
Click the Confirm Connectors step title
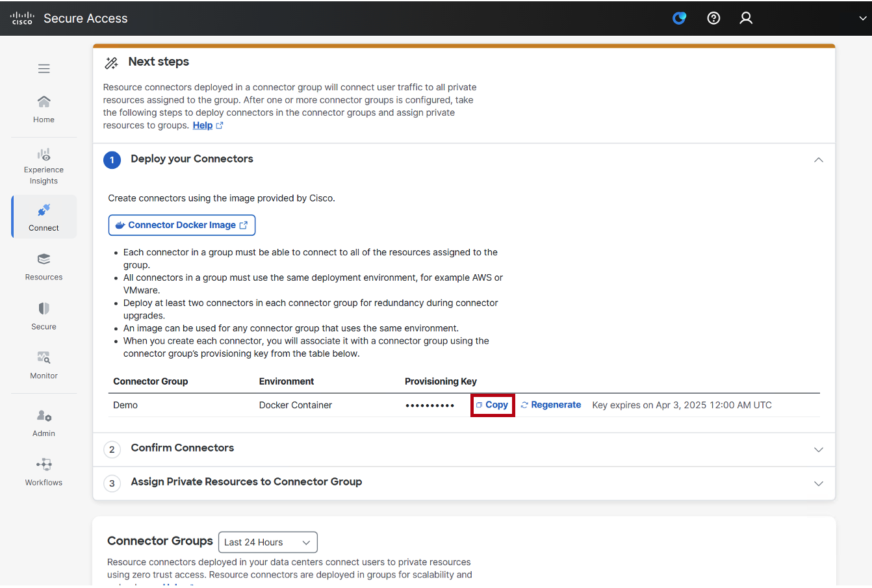pyautogui.click(x=183, y=448)
